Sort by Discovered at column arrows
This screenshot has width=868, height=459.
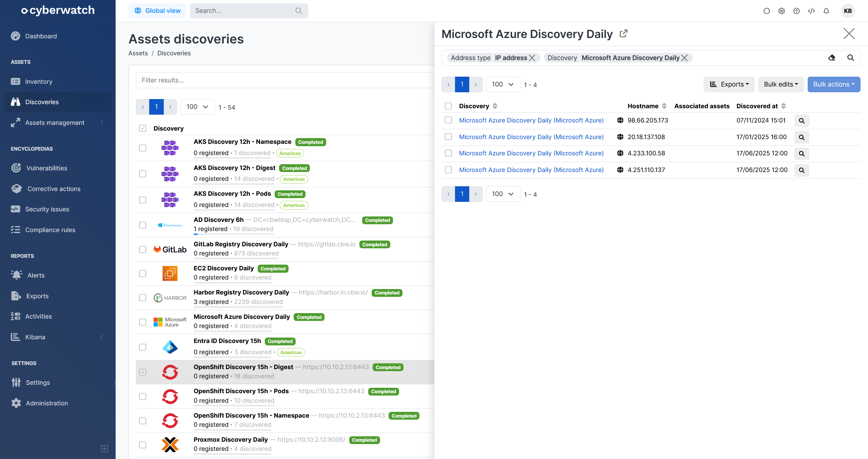pos(784,106)
